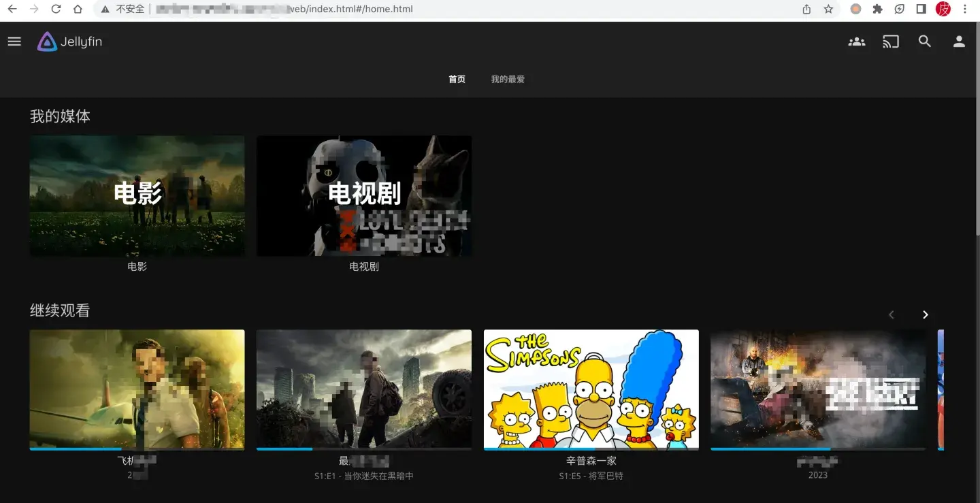Click the 继续观看 section heading
Viewport: 980px width, 503px height.
[x=60, y=311]
